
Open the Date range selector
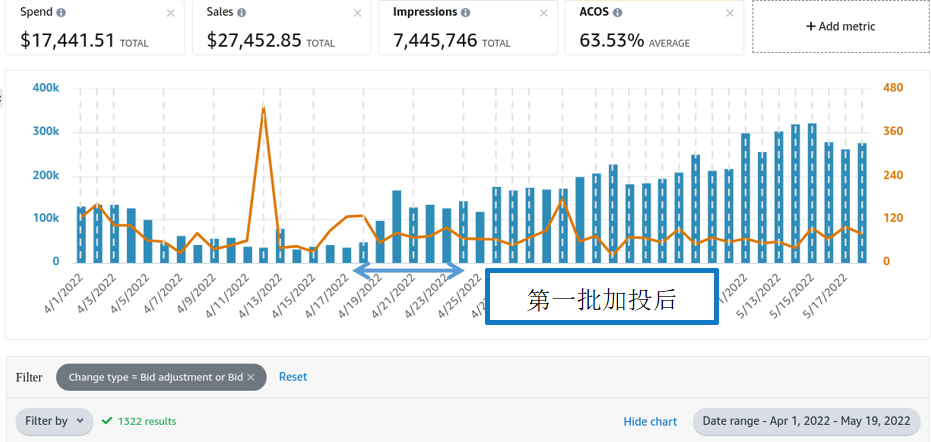(x=806, y=421)
